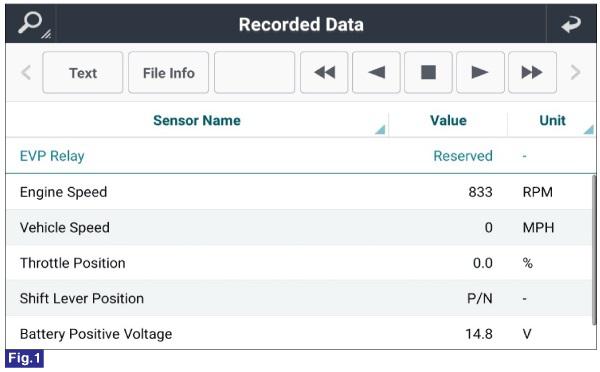
Task: Select the Throttle Position sensor row
Action: pyautogui.click(x=299, y=263)
